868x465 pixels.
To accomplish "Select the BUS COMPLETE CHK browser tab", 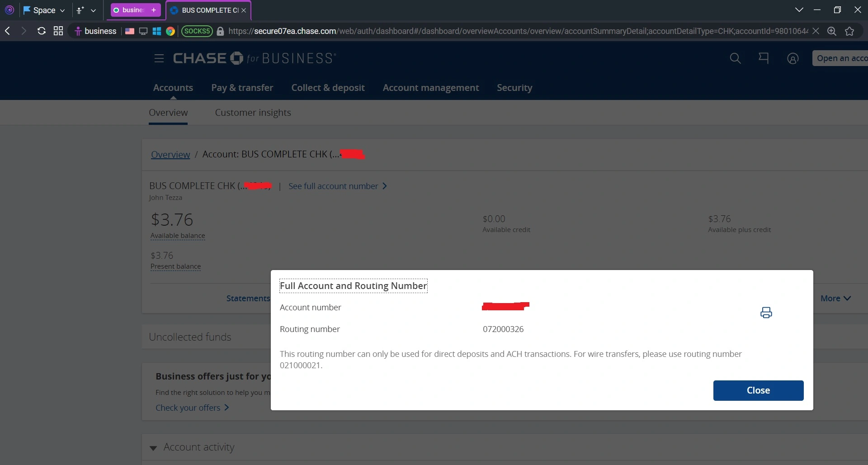I will click(209, 10).
